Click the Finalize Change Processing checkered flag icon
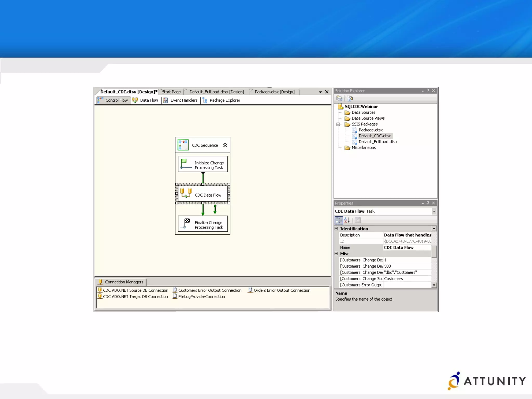This screenshot has width=532, height=399. (185, 223)
